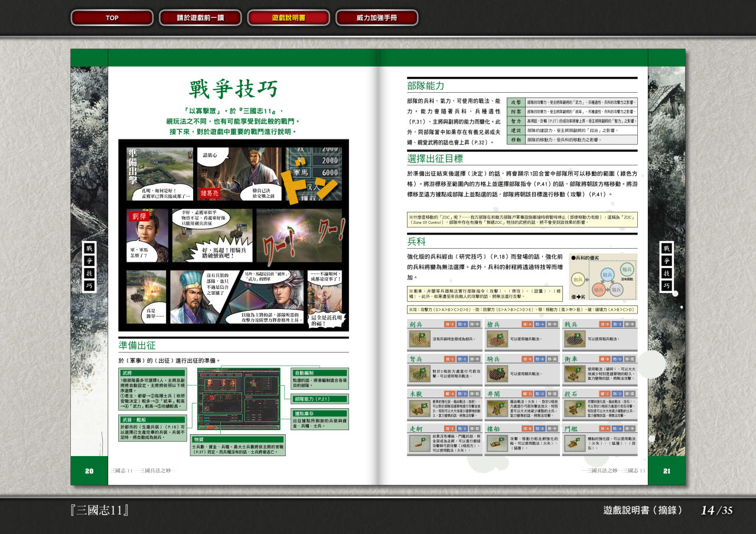Click the 騎兵 unit name heading

pos(493,359)
